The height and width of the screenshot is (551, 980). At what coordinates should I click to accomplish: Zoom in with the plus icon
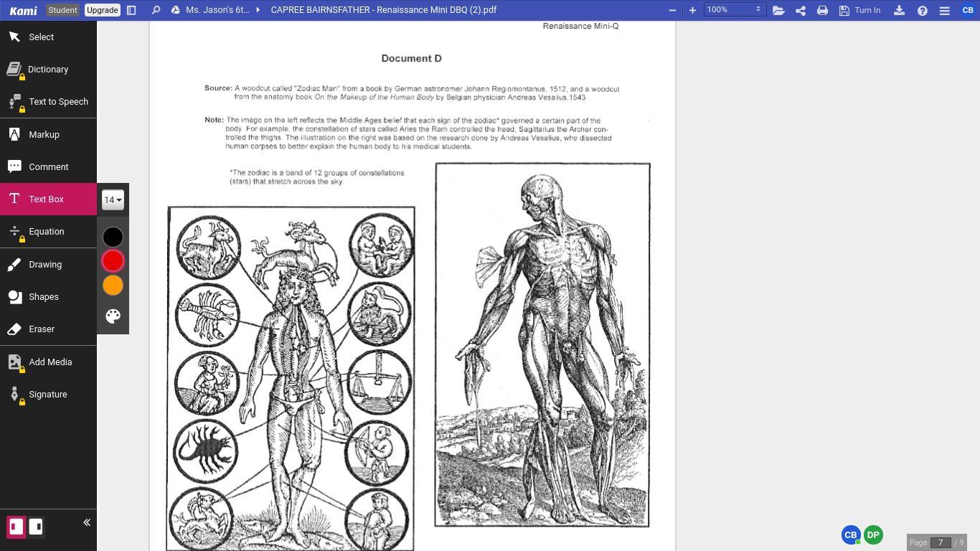coord(692,10)
